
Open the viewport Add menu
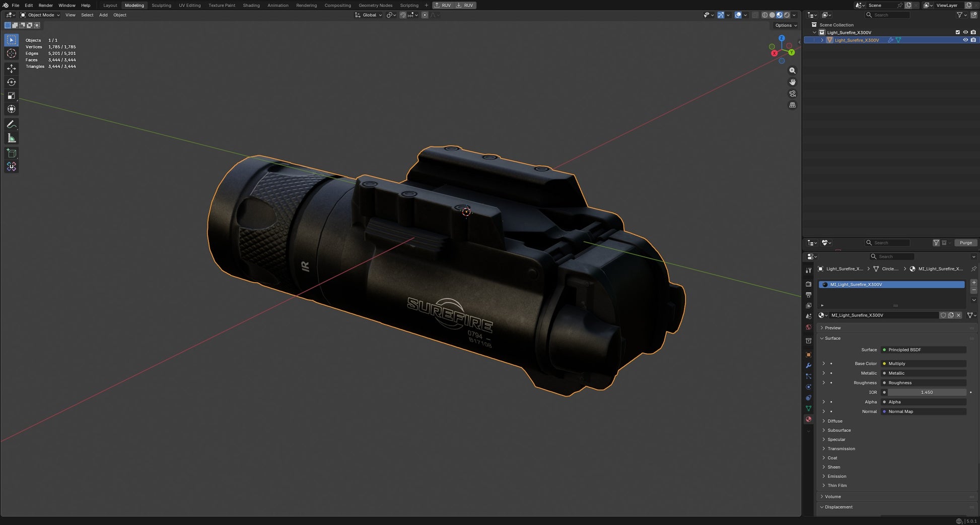pyautogui.click(x=103, y=15)
